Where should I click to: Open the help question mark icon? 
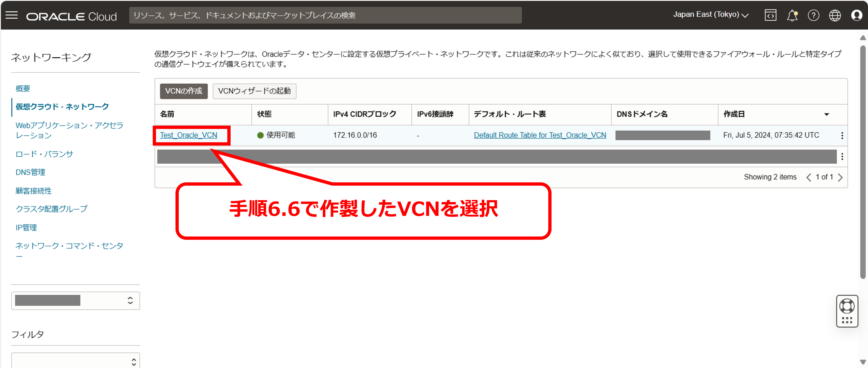tap(813, 15)
